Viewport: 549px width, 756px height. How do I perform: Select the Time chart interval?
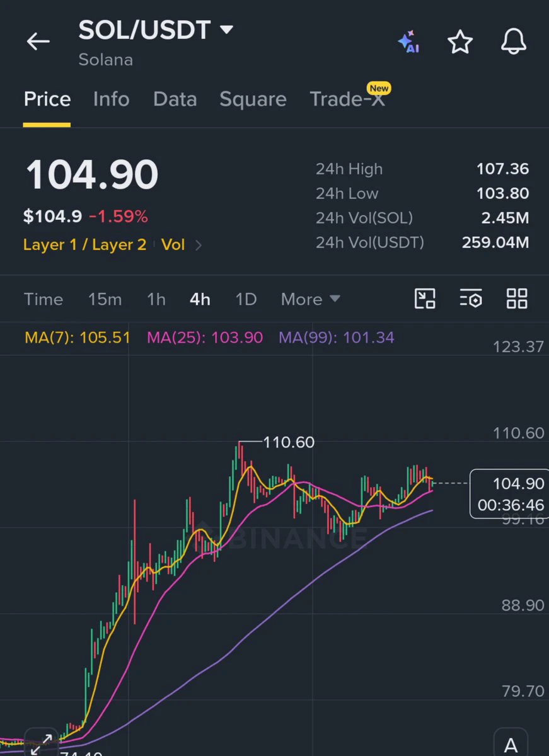pyautogui.click(x=43, y=299)
